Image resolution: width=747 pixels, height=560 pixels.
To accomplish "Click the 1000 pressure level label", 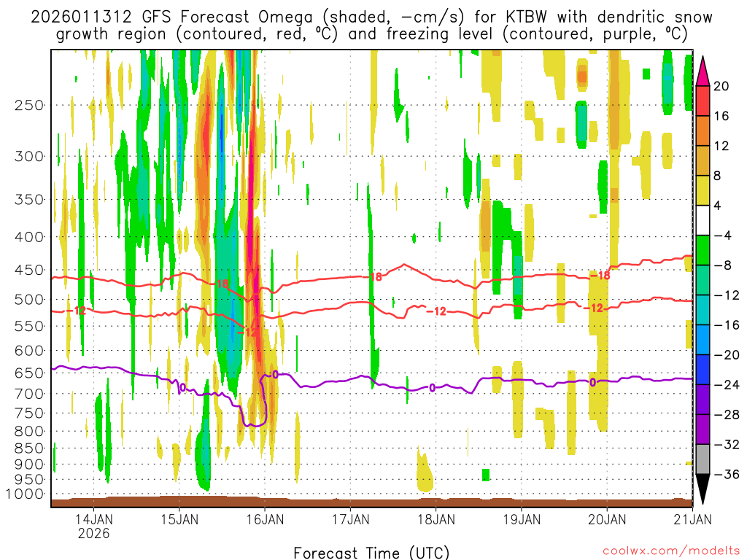I will tap(25, 494).
